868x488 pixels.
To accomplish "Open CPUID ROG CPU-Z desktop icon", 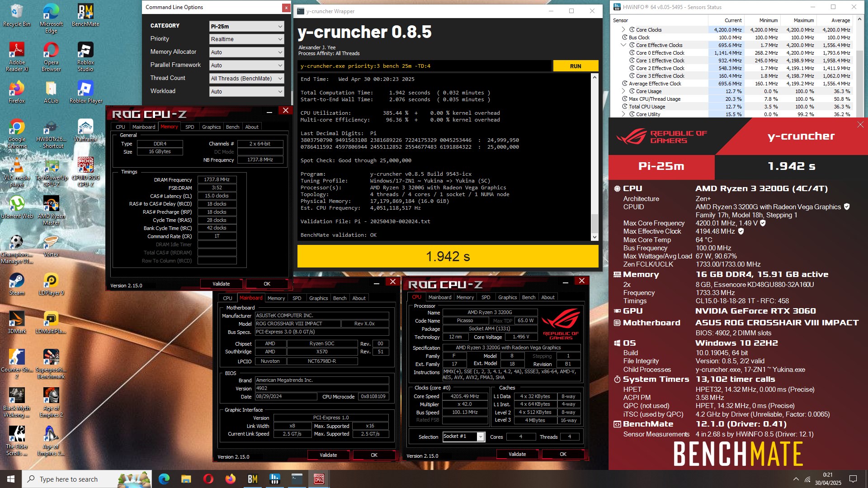I will pos(85,172).
